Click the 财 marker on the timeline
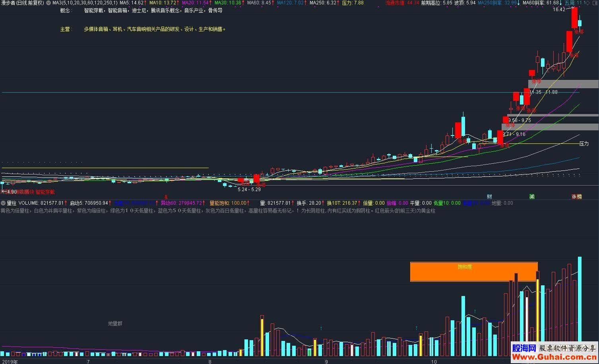Screen dimensions: 599x364 click(489, 196)
